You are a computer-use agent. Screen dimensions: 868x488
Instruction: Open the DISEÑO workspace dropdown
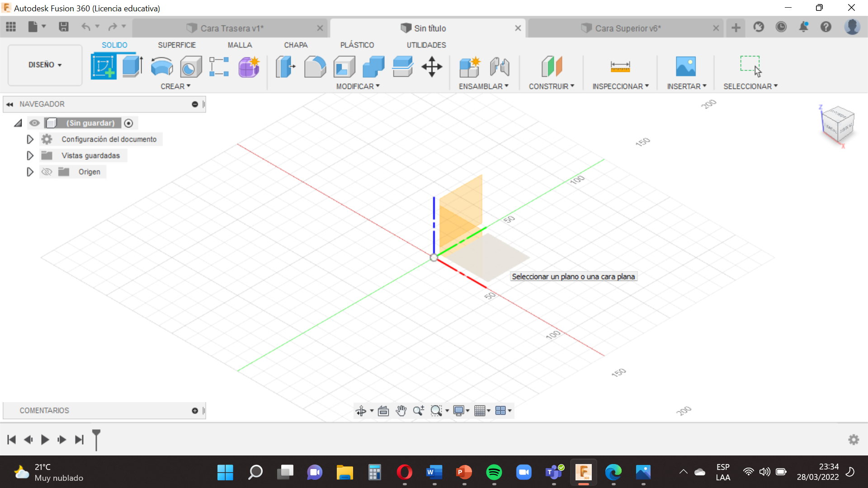coord(45,65)
